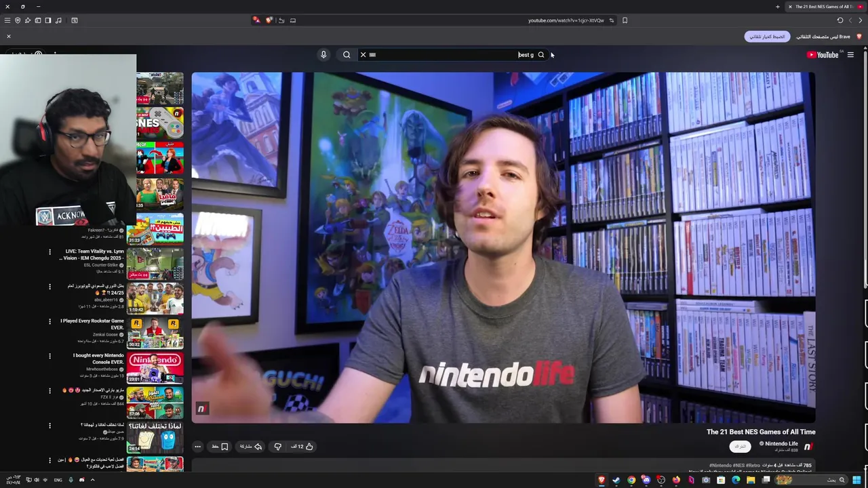Click the Nintendo Life watermark on the video
The width and height of the screenshot is (868, 488).
[201, 409]
